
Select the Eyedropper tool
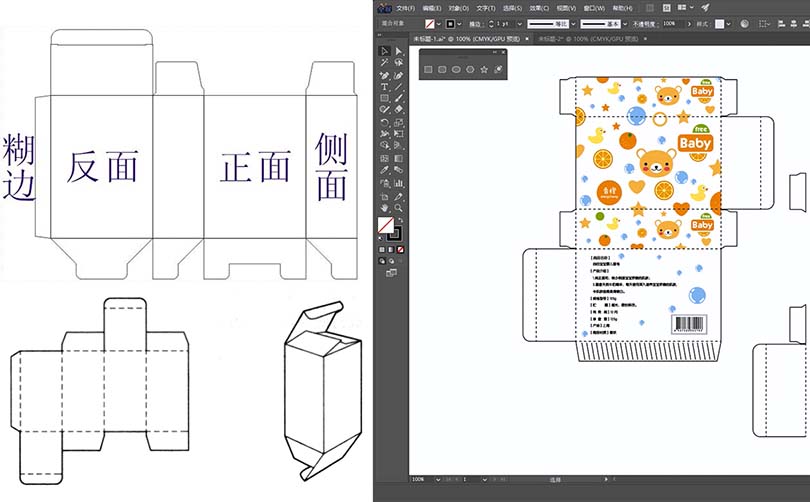pos(384,170)
